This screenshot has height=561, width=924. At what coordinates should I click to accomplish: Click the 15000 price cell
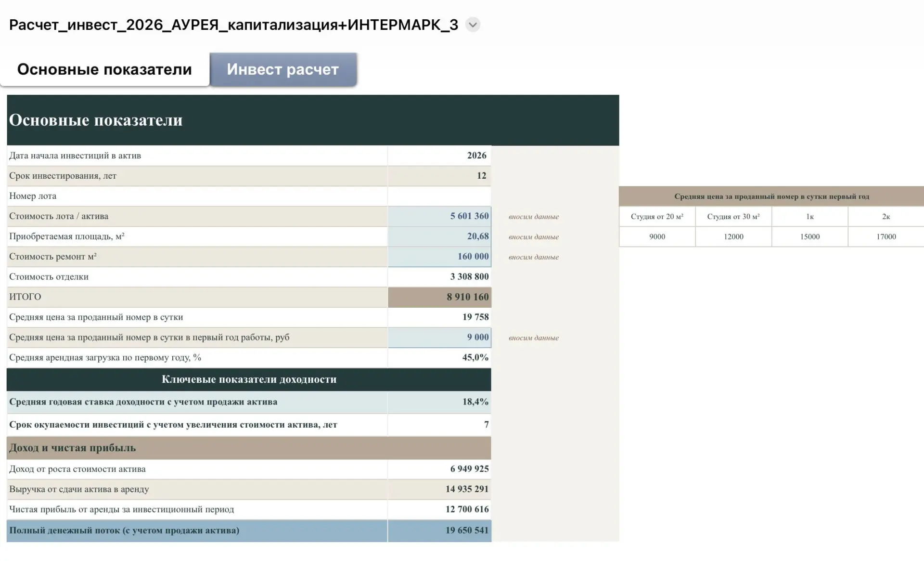point(810,237)
